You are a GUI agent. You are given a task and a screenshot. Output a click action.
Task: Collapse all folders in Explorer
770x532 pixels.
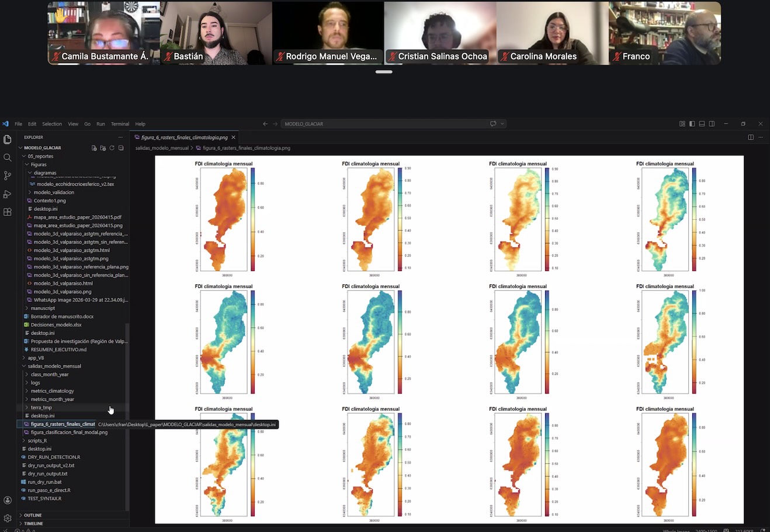[121, 148]
